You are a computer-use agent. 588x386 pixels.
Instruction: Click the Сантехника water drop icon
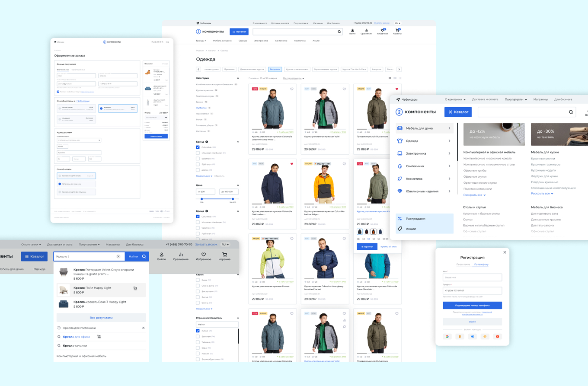click(400, 166)
